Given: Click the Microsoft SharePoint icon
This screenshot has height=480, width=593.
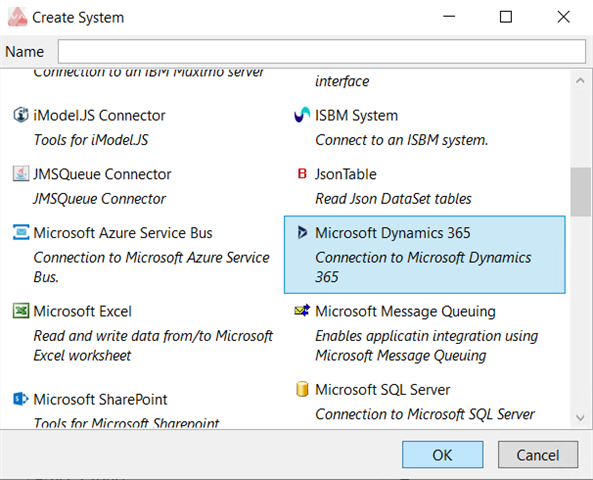Looking at the screenshot, I should click(21, 399).
